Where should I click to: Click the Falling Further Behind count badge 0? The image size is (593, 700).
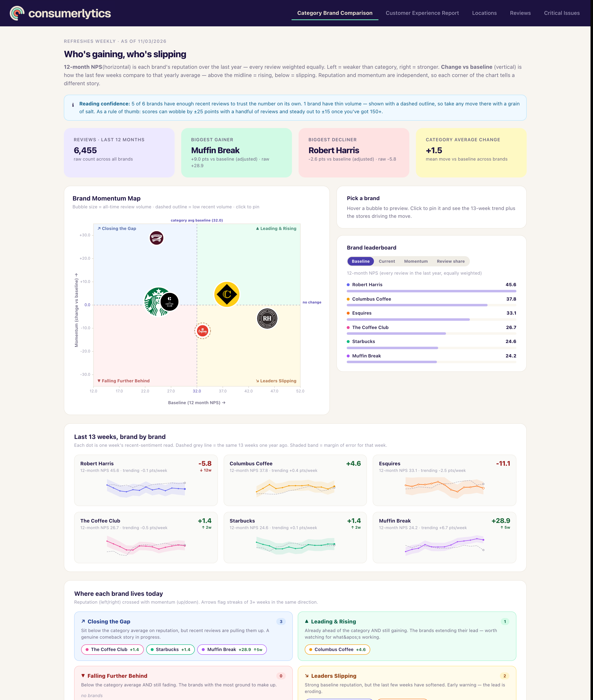click(x=281, y=676)
